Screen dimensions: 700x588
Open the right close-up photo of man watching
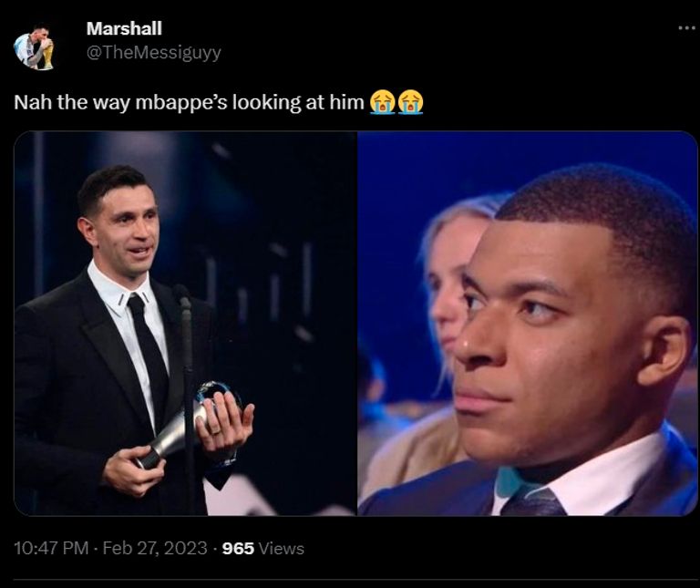[x=527, y=324]
